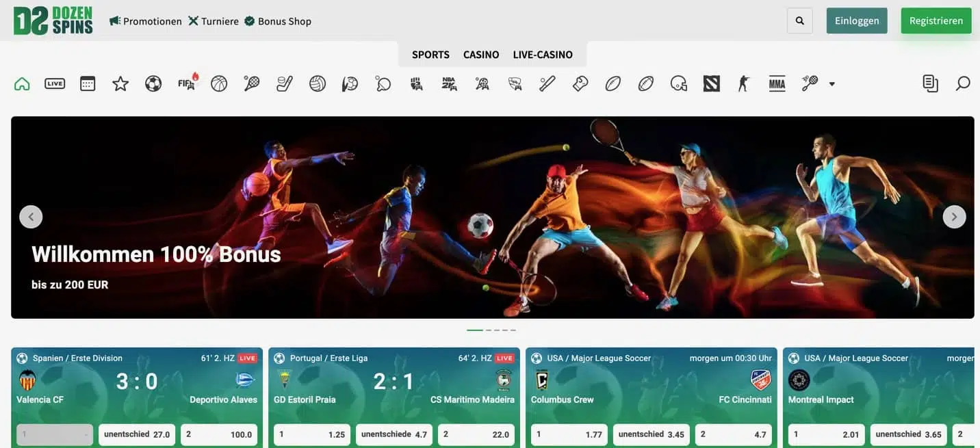Select the basketball sport icon
This screenshot has height=448, width=980.
(219, 83)
